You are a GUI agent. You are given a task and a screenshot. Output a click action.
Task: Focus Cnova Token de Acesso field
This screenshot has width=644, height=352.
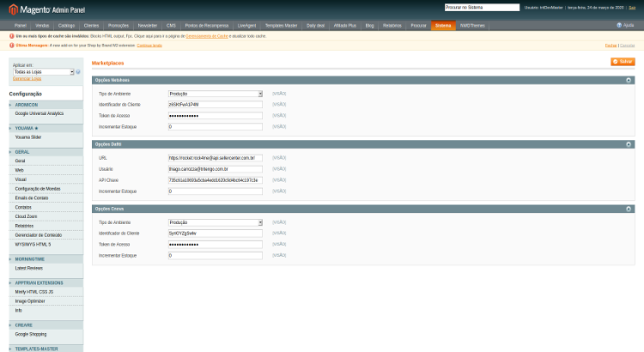[216, 245]
